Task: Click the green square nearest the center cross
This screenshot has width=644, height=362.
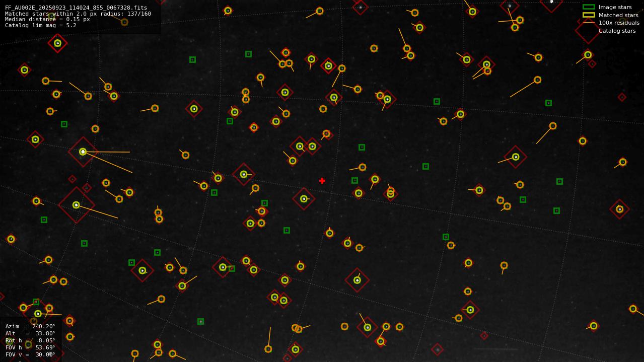Action: click(354, 180)
